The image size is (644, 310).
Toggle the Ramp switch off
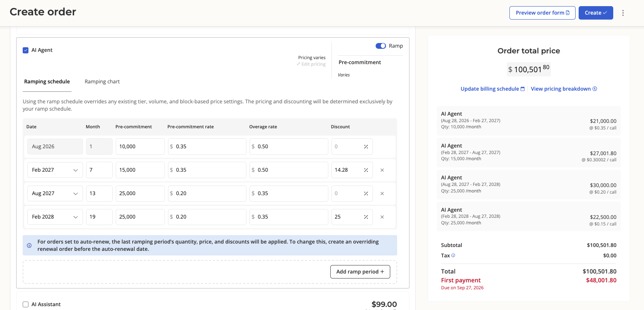381,46
